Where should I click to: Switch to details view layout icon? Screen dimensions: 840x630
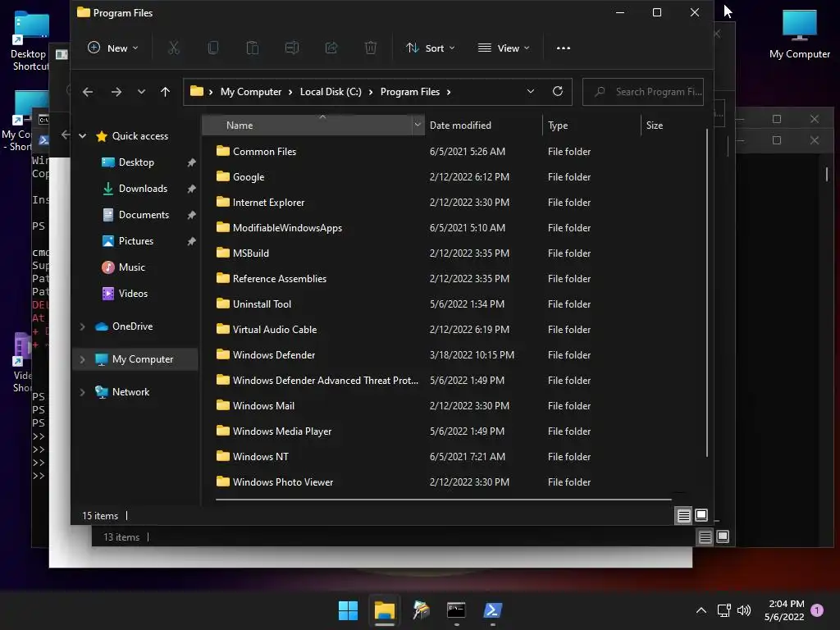[x=683, y=515]
